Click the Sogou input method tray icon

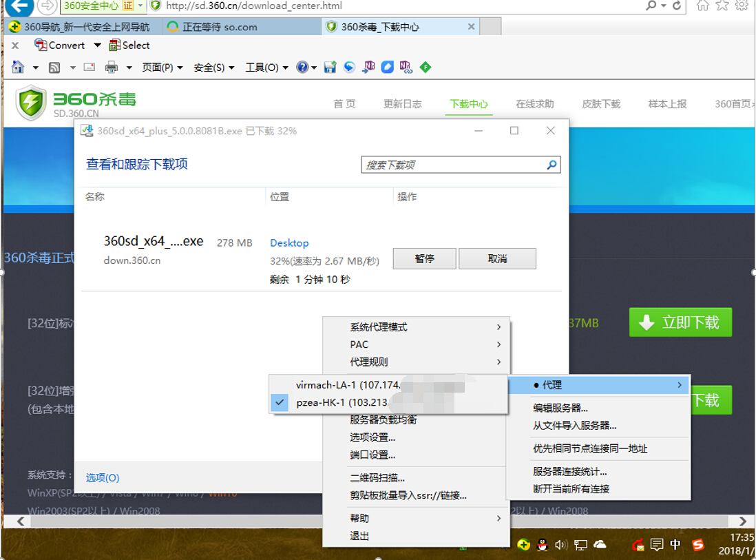tap(698, 544)
